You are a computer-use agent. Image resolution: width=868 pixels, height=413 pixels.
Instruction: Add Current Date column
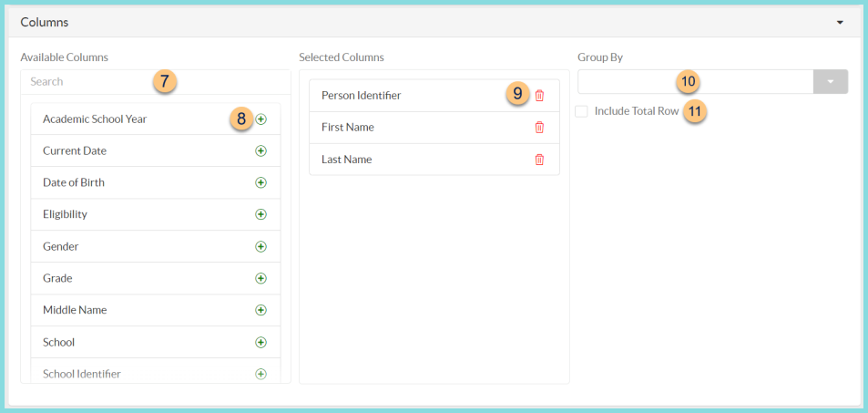[260, 151]
